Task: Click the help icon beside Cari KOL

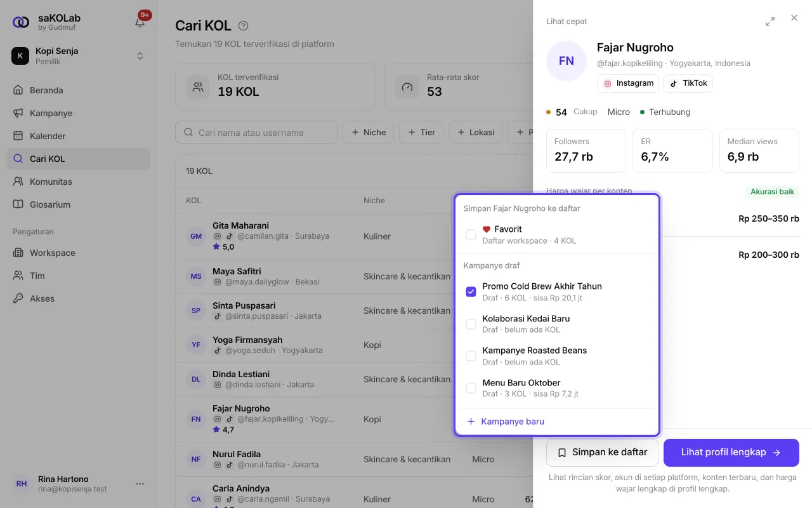Action: pyautogui.click(x=243, y=26)
